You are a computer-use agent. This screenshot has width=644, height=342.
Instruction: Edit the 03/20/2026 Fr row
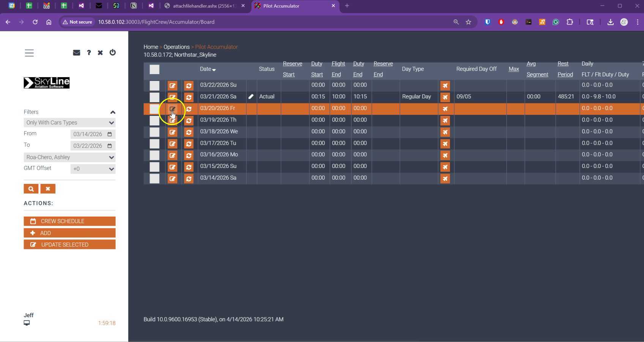172,109
